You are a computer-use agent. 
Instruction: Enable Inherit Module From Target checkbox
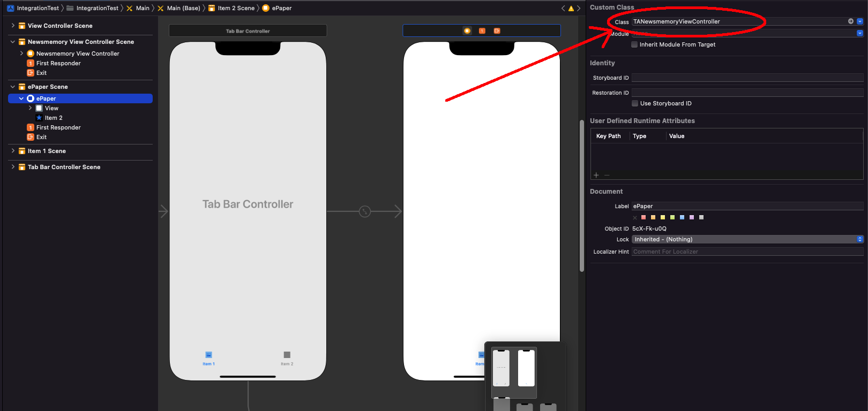[634, 44]
